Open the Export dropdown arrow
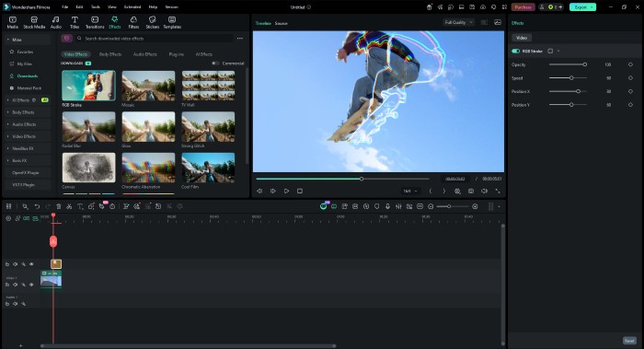 click(592, 7)
